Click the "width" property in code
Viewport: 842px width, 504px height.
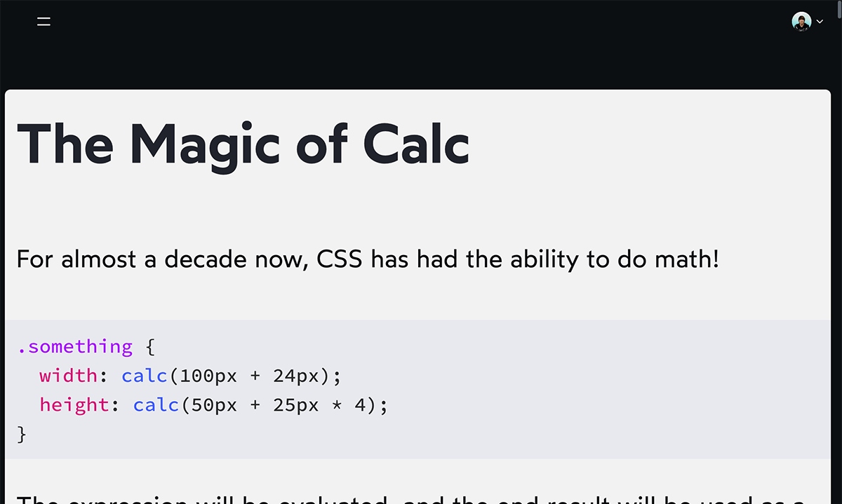click(68, 376)
